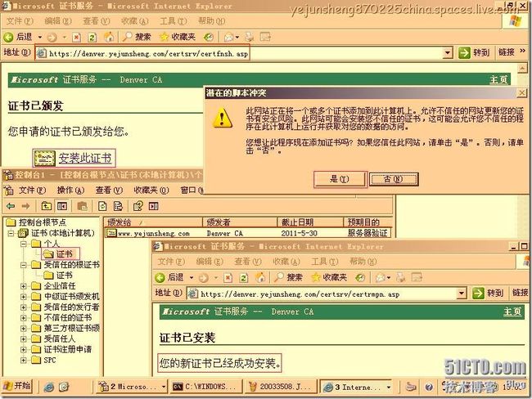Open the 工具 menu in the top IE window
This screenshot has width=532, height=399.
coord(173,21)
